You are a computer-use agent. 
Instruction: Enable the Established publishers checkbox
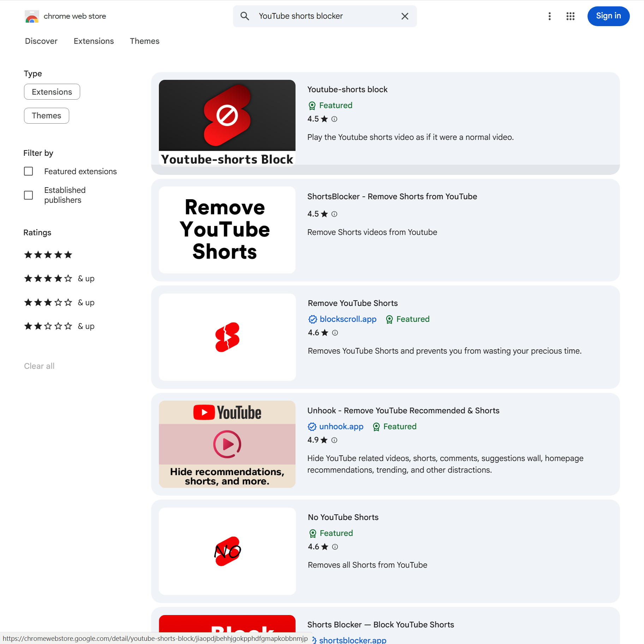[29, 195]
